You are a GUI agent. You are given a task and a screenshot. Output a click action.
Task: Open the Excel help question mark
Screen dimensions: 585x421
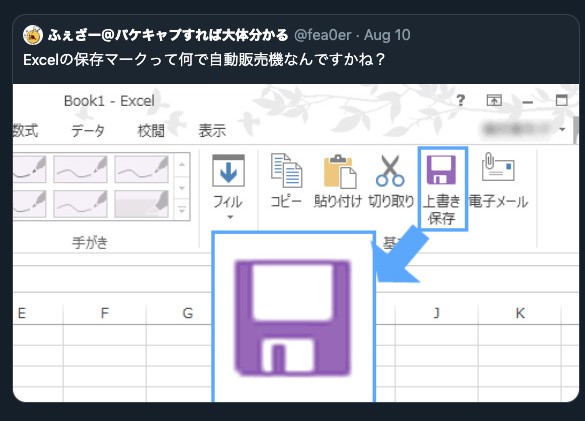pos(461,100)
